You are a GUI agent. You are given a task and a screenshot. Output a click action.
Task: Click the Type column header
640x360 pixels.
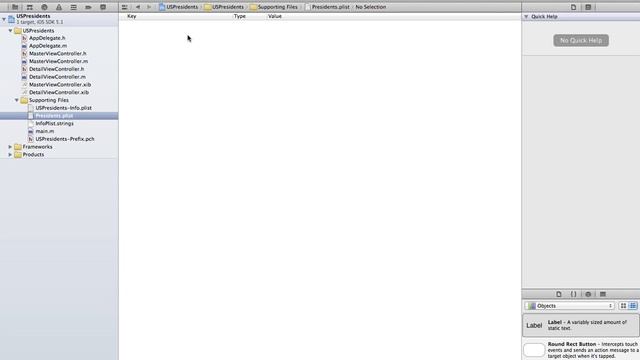240,16
